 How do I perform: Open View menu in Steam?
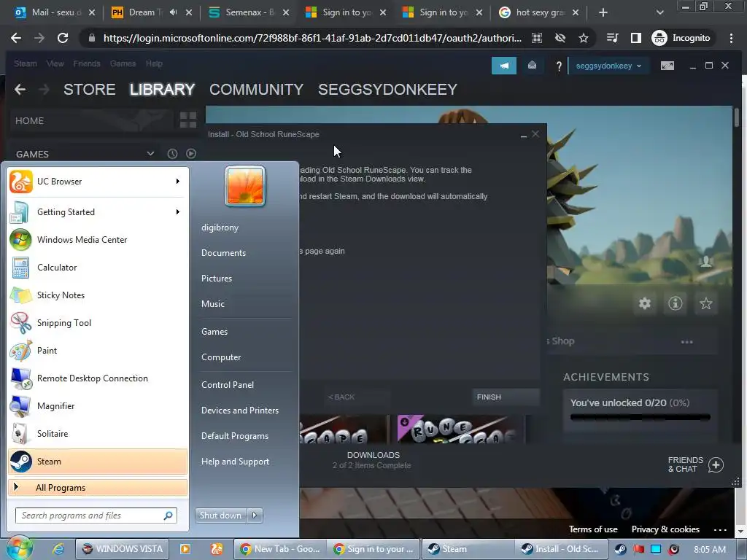click(55, 63)
